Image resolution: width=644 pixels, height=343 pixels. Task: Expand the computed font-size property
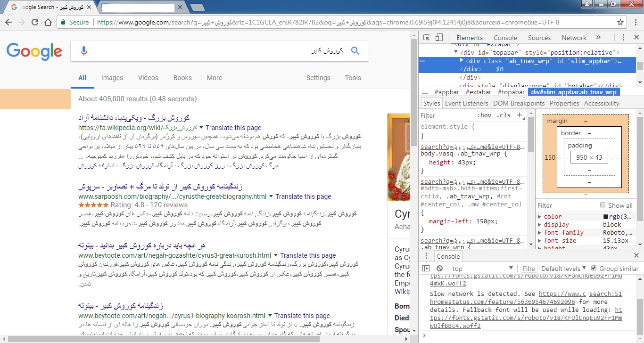540,241
